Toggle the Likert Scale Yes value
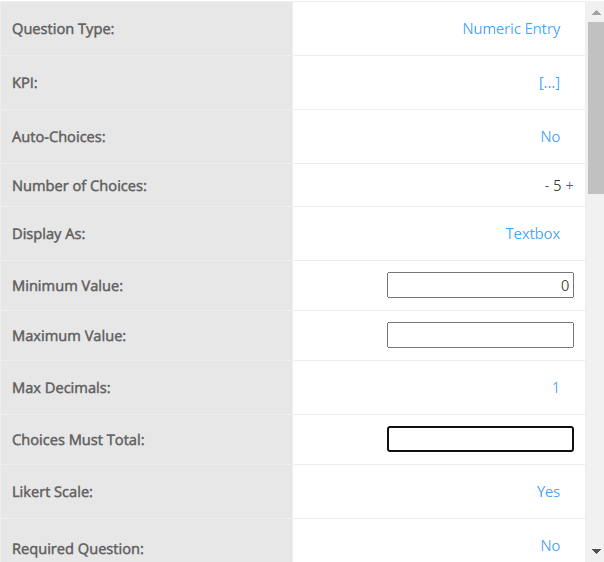Screen dimensions: 604x562 [x=548, y=492]
